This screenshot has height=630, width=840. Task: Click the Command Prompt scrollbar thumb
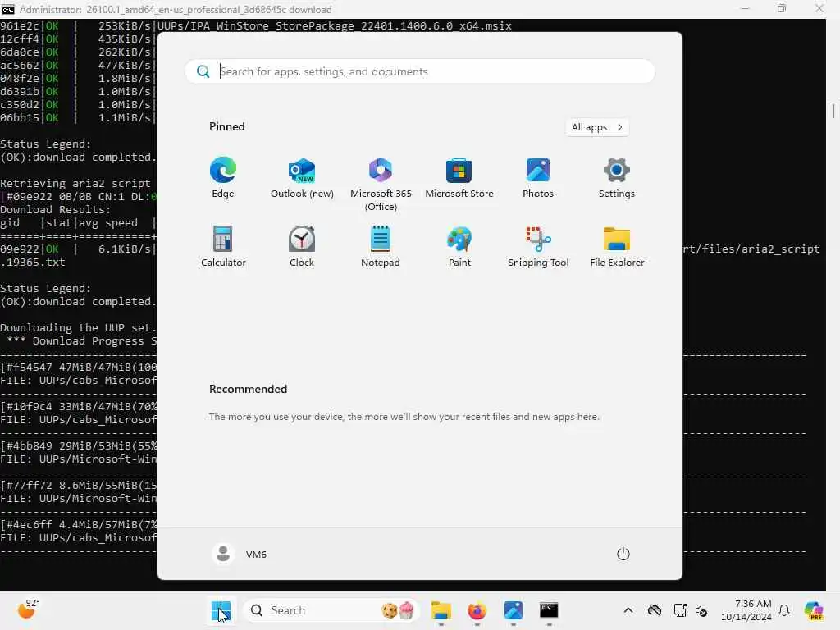(x=833, y=111)
